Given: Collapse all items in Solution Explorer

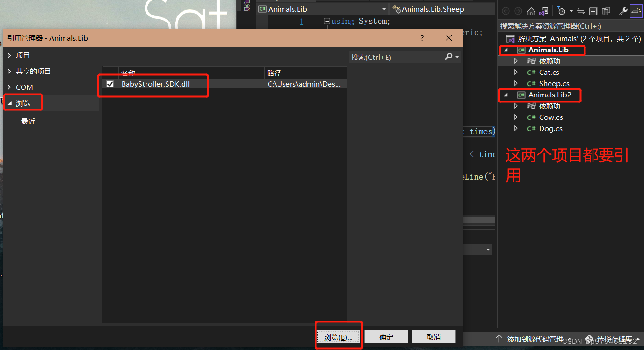Looking at the screenshot, I should pyautogui.click(x=593, y=11).
